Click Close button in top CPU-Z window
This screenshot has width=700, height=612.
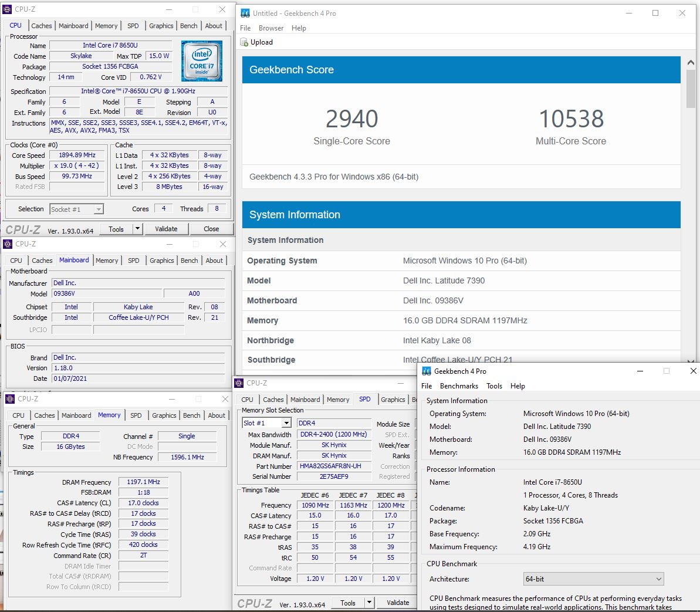[211, 229]
